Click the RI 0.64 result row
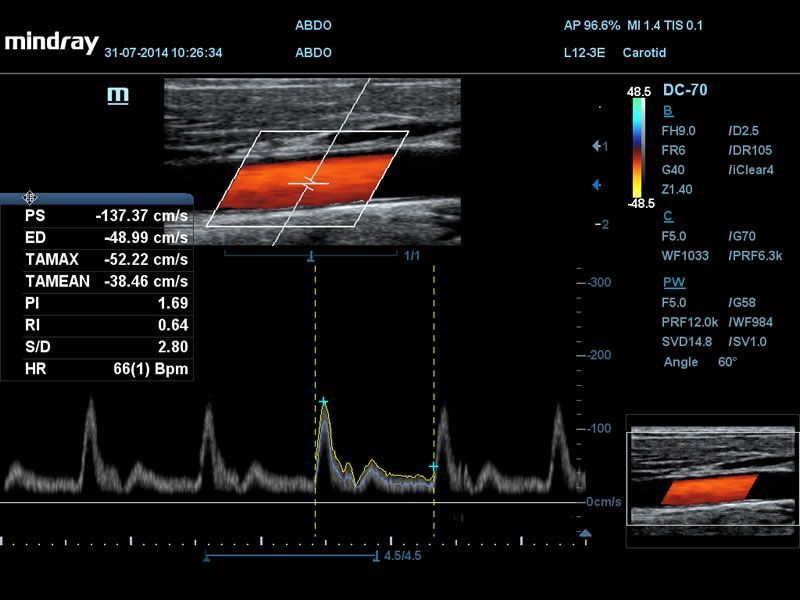 pos(106,325)
